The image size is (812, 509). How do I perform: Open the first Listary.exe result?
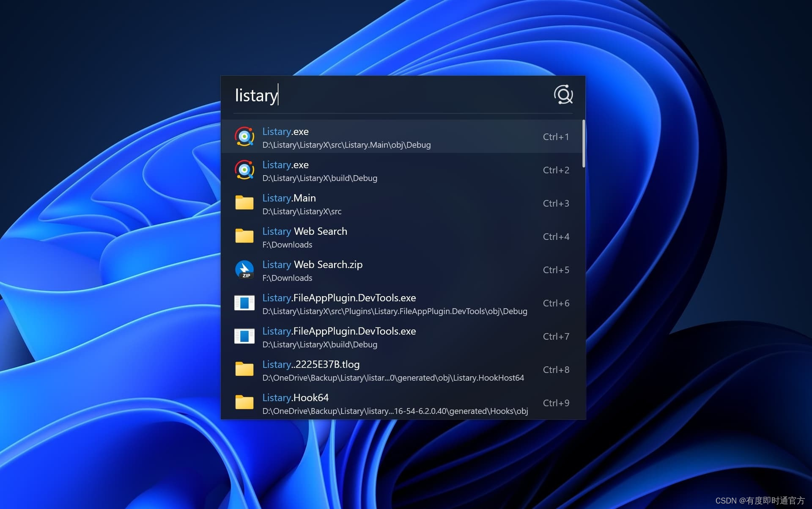(x=285, y=132)
